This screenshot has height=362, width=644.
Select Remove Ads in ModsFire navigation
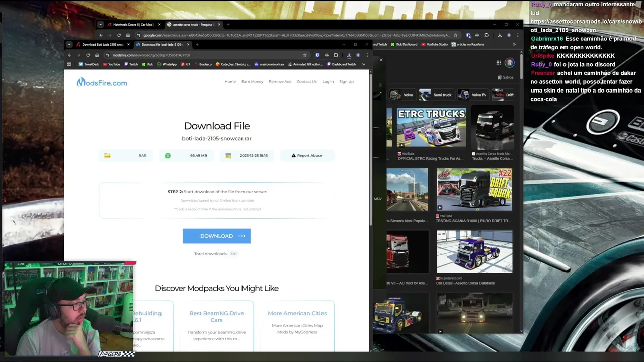pos(280,81)
